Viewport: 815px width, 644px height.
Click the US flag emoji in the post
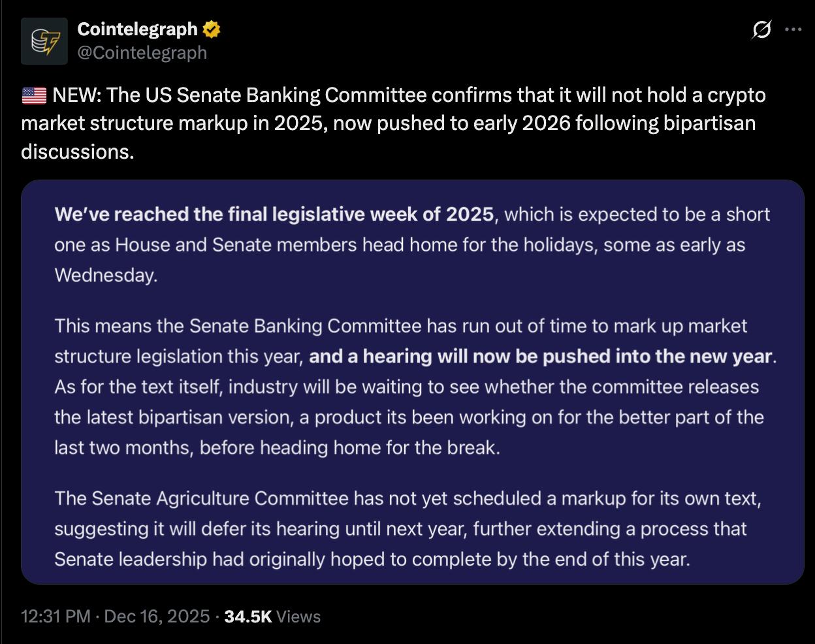pos(34,95)
